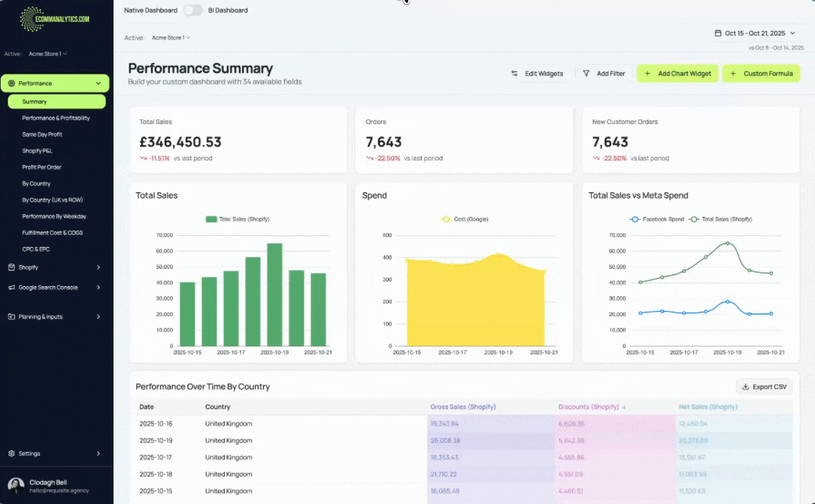Open the Acme Store 1 dropdown in sidebar
This screenshot has height=504, width=815.
coord(48,53)
